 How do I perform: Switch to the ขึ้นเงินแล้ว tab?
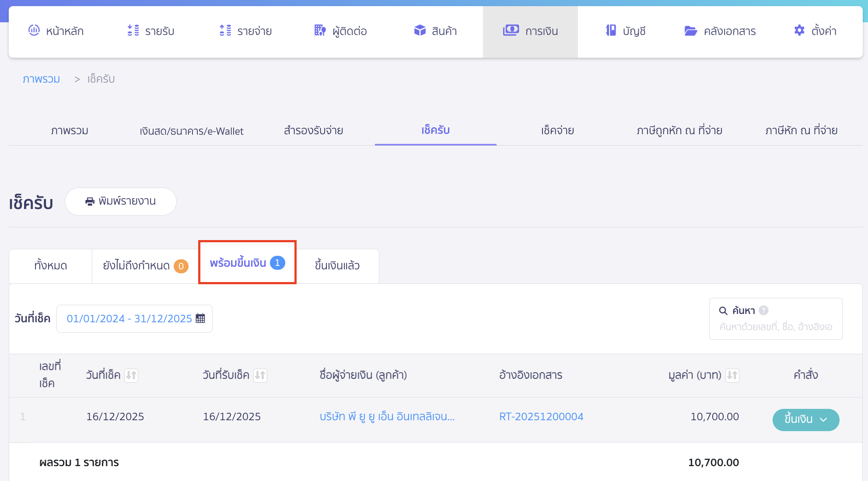[x=337, y=265]
